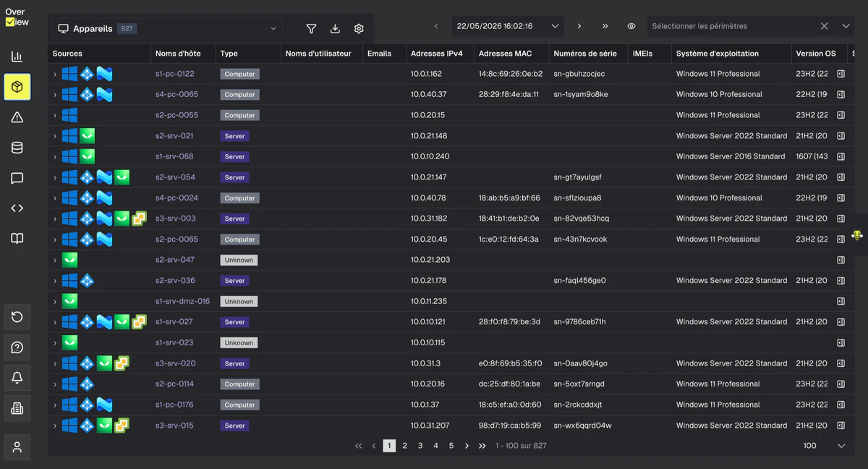Click the green source icon of s2-srv-047
868x469 pixels.
click(x=69, y=260)
